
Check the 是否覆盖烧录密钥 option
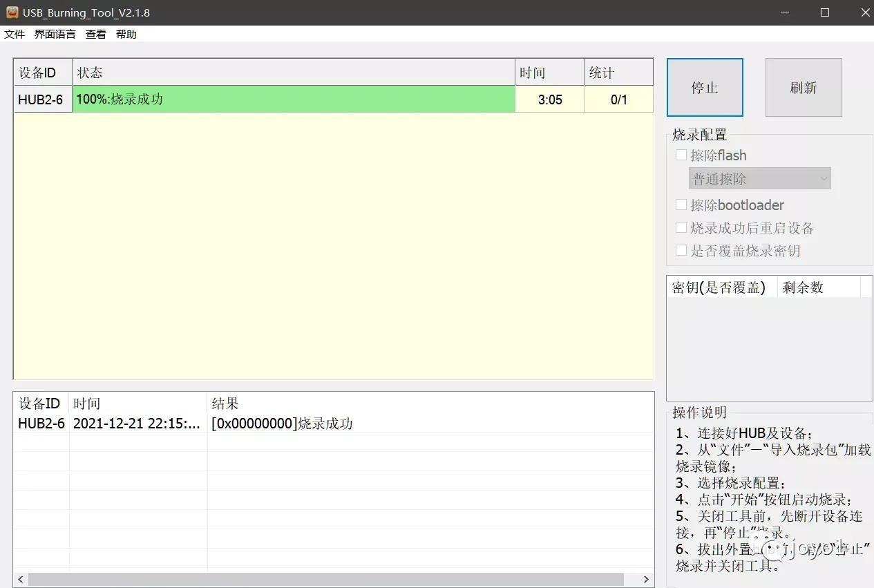[681, 251]
